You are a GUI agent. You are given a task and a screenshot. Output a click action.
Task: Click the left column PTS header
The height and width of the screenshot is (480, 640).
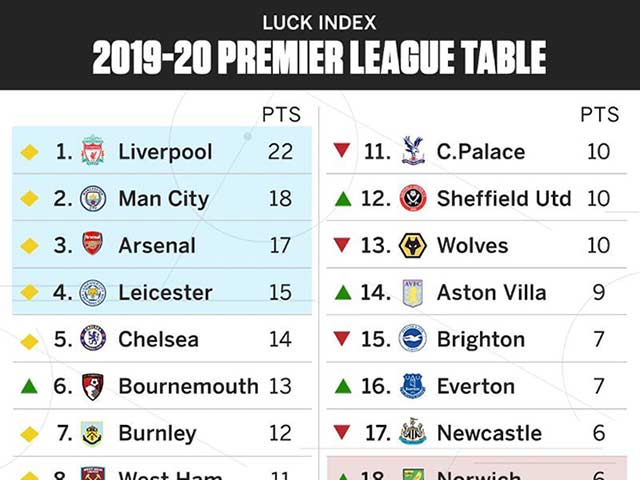tap(281, 115)
